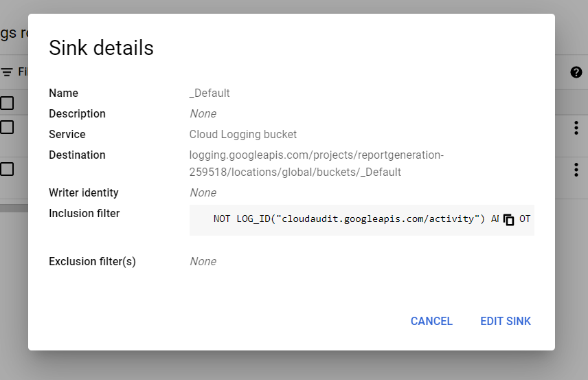
Task: Tick the second sink row checkbox
Action: [x=7, y=169]
